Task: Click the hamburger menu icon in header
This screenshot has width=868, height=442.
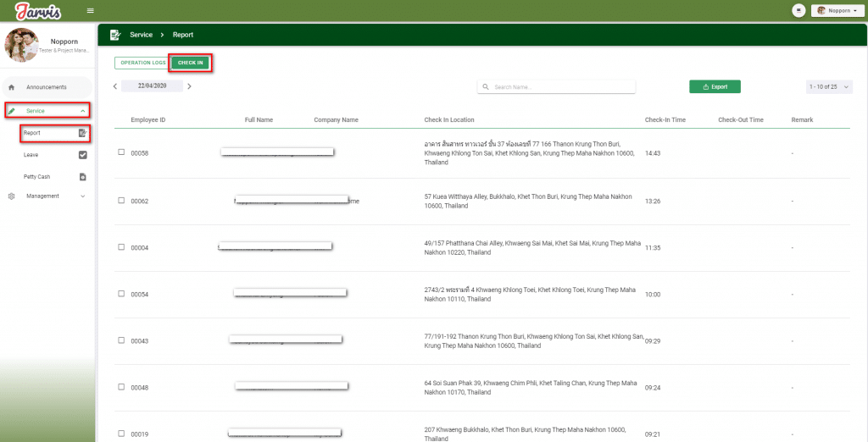Action: tap(91, 10)
